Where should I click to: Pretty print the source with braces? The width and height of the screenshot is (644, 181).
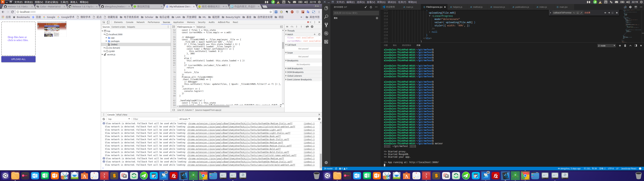(174, 110)
